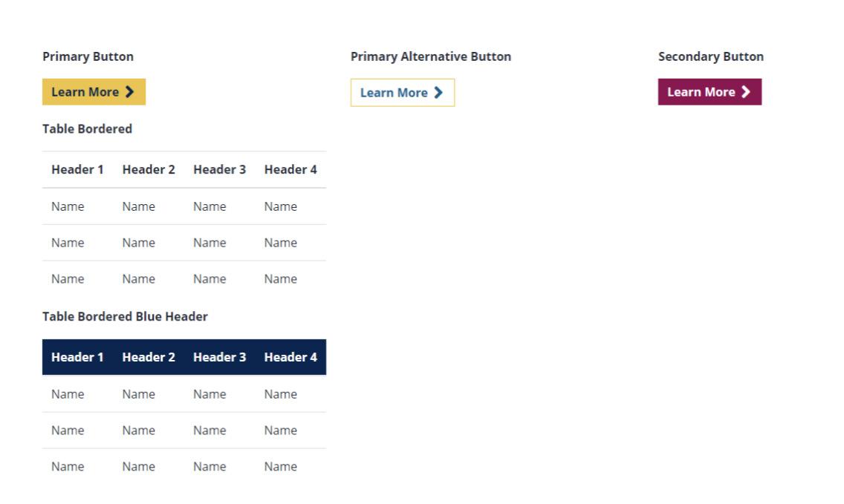Click Header 4 in the dark blue header row
The height and width of the screenshot is (504, 844).
290,358
